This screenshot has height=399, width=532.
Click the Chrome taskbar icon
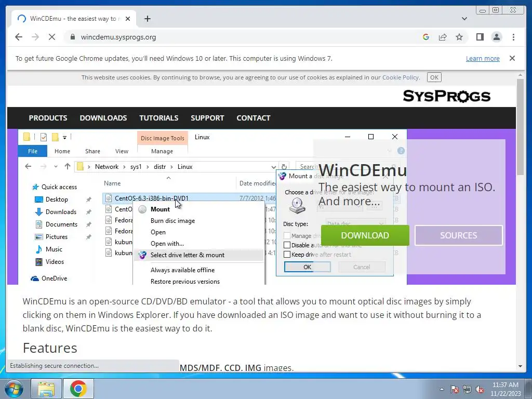pyautogui.click(x=78, y=389)
